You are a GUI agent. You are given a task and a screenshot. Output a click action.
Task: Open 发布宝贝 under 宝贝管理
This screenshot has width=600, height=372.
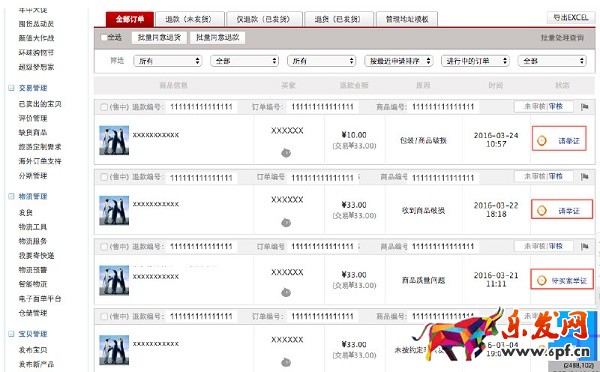[33, 350]
